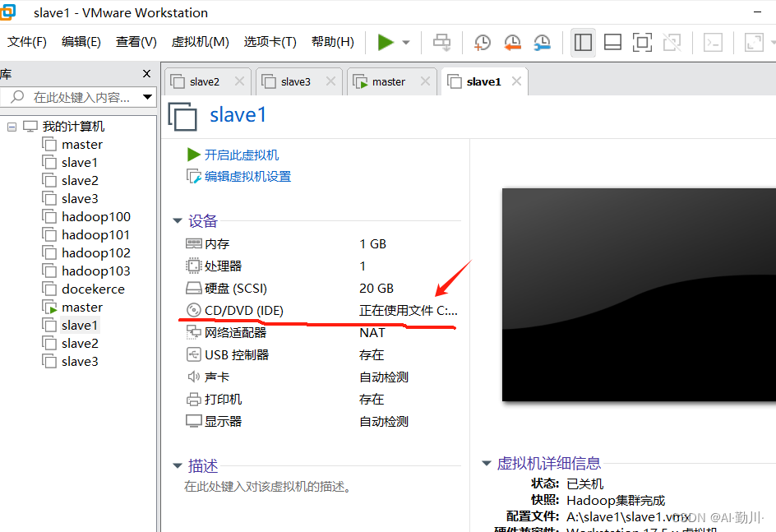The height and width of the screenshot is (532, 776).
Task: Click the 内存 memory device row
Action: point(321,244)
